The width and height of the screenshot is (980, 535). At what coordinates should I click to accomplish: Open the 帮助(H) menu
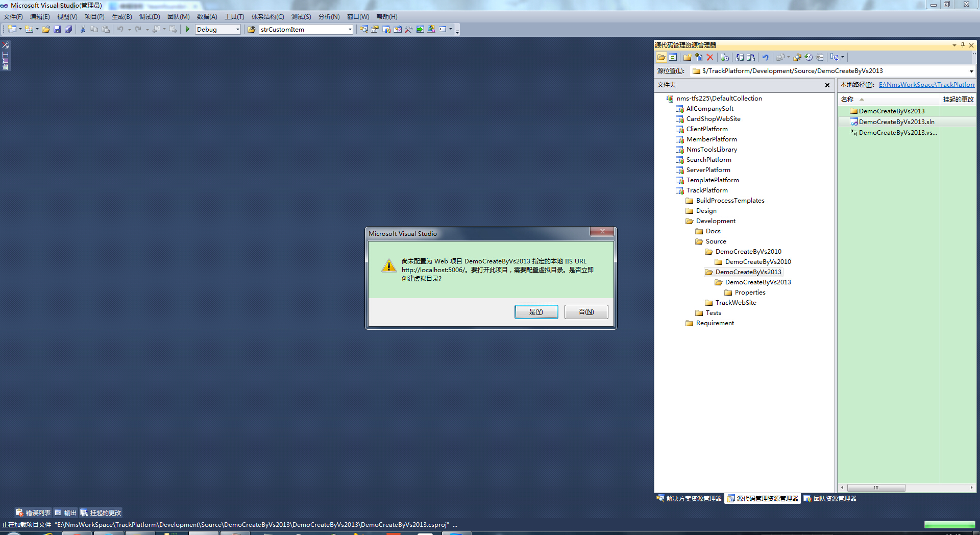(387, 17)
